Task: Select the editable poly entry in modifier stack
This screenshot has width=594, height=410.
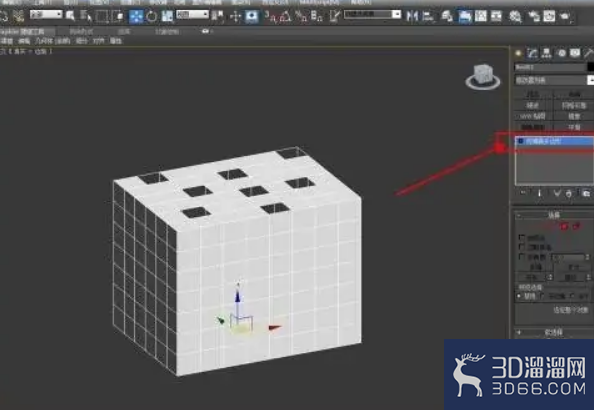Action: (554, 141)
